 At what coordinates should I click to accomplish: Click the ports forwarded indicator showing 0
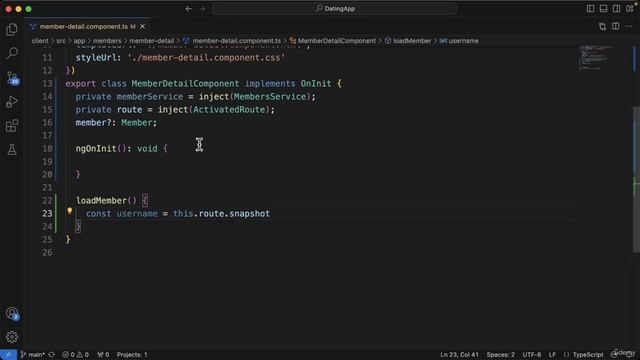pyautogui.click(x=103, y=355)
